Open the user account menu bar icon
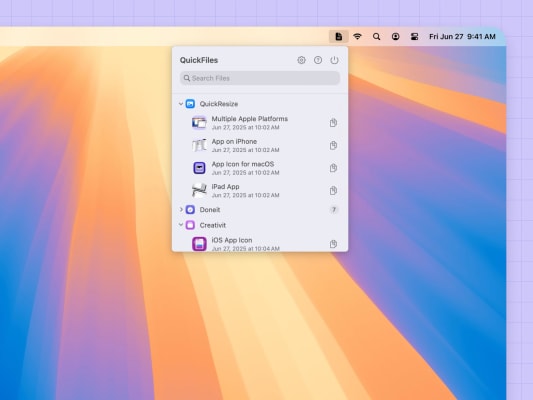The height and width of the screenshot is (400, 533). [395, 36]
